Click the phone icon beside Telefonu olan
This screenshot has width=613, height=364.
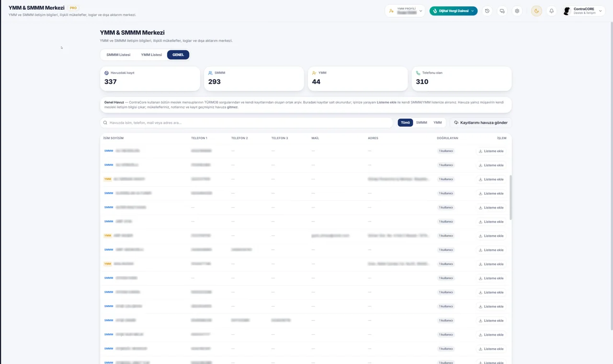pyautogui.click(x=418, y=73)
